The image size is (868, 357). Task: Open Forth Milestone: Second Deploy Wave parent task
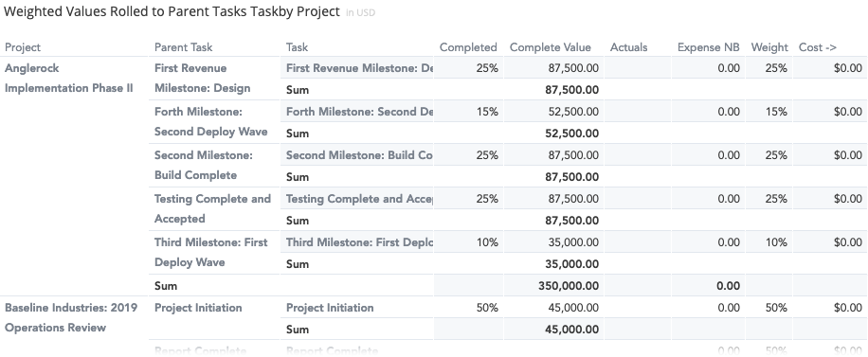[211, 122]
